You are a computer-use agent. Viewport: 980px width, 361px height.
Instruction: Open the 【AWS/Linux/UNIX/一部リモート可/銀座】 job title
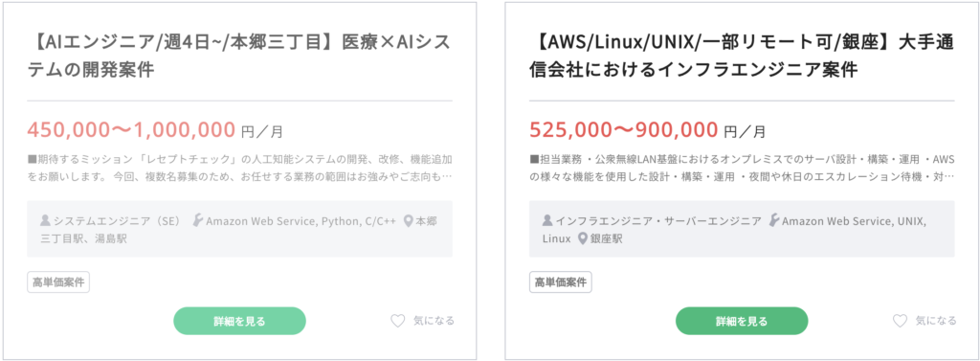[x=742, y=56]
